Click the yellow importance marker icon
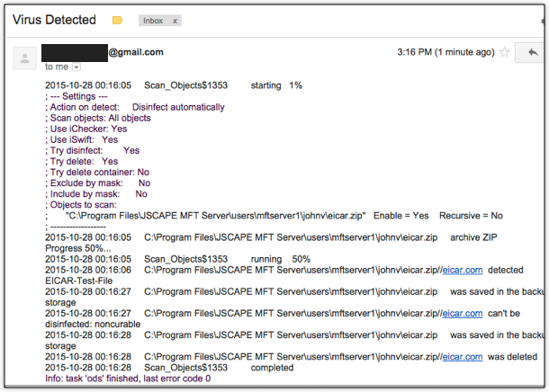 point(117,20)
